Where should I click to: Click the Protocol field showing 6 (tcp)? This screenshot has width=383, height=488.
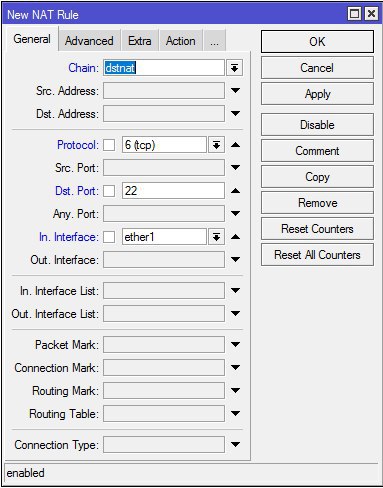pos(164,145)
